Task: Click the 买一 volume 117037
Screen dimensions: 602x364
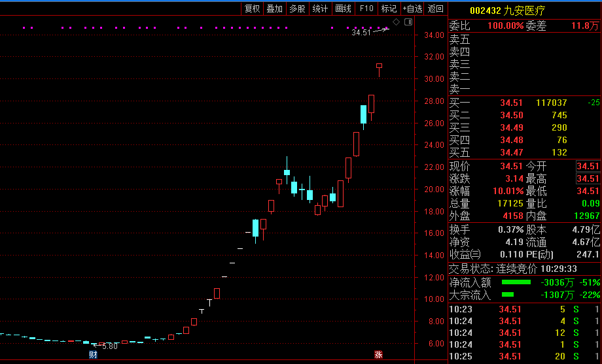Action: [552, 103]
